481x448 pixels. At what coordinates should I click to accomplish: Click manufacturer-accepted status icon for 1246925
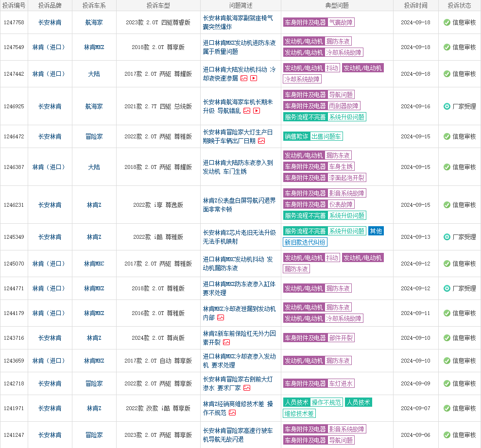click(447, 106)
